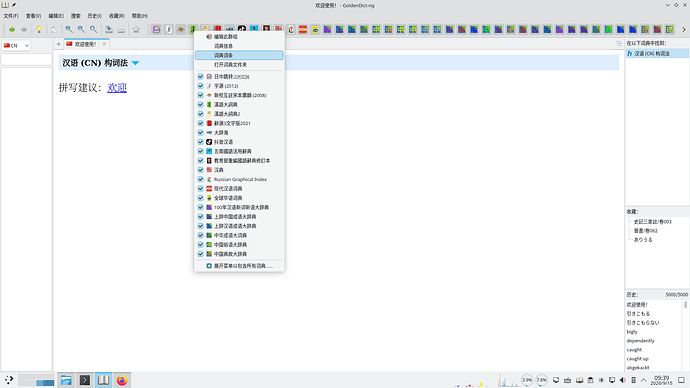Click the toolbar overflow chevron at far right
The height and width of the screenshot is (388, 690).
point(684,29)
